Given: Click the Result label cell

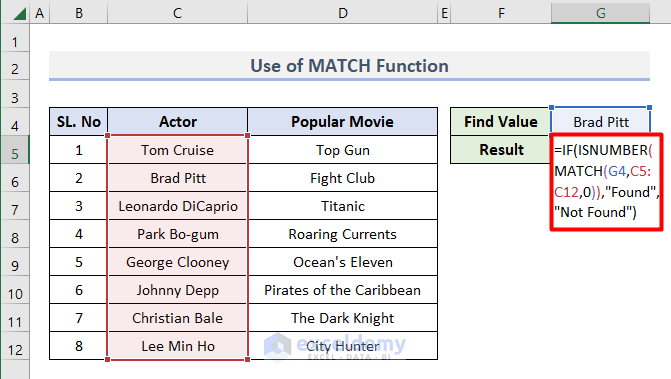Looking at the screenshot, I should pyautogui.click(x=501, y=150).
